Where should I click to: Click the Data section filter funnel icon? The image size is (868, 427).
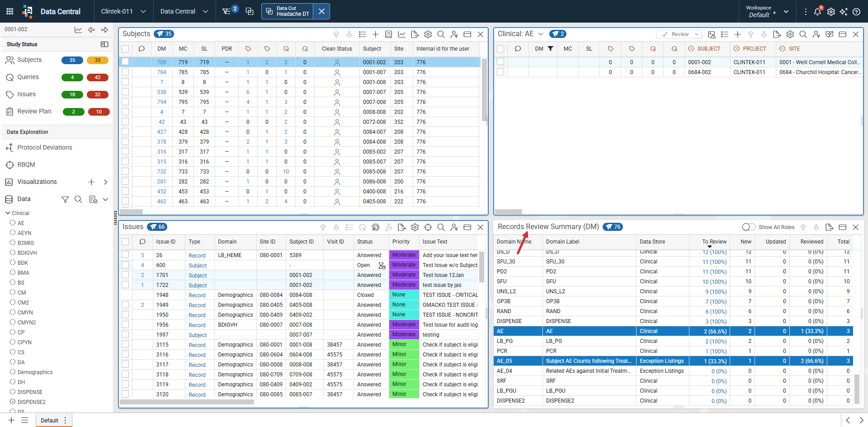click(65, 199)
